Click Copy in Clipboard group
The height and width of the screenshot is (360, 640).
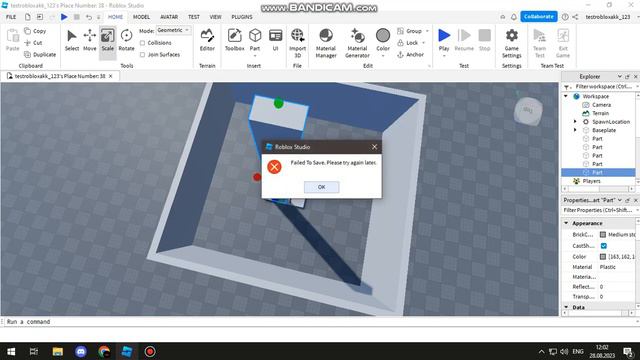point(35,31)
